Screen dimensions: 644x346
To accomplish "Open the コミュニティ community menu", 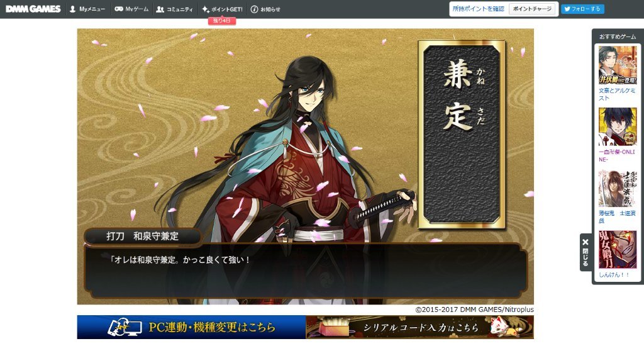I will (x=175, y=9).
